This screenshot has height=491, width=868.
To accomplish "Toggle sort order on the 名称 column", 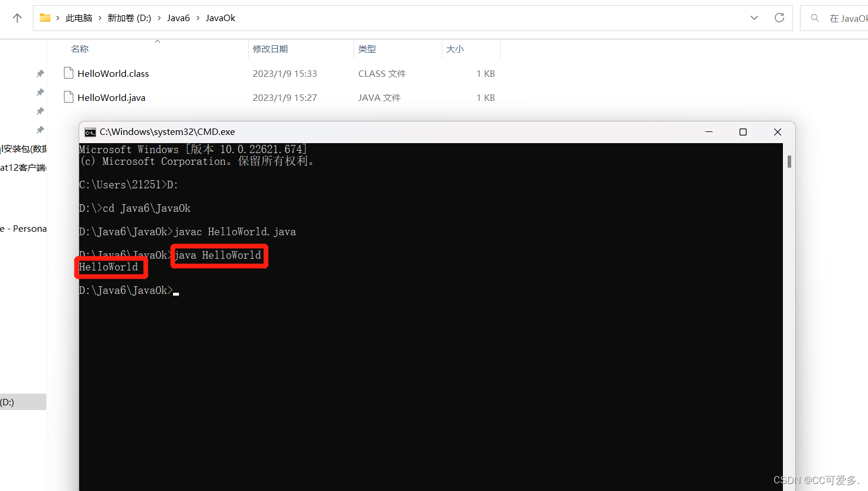I will (80, 49).
